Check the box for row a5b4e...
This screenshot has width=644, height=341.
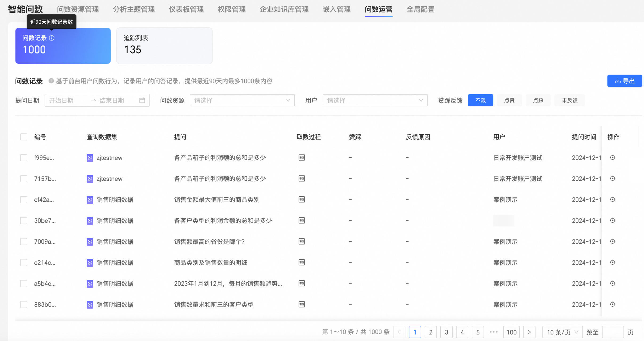pos(24,283)
